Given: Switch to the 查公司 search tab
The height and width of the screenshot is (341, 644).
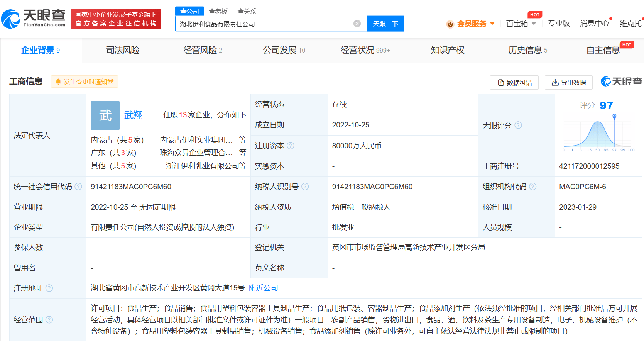Looking at the screenshot, I should (x=189, y=11).
